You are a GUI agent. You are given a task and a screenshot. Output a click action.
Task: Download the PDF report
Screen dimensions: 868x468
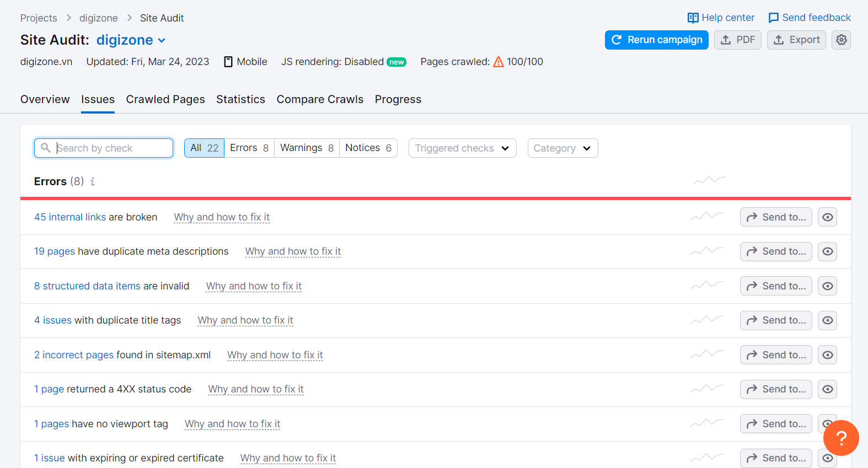point(738,40)
